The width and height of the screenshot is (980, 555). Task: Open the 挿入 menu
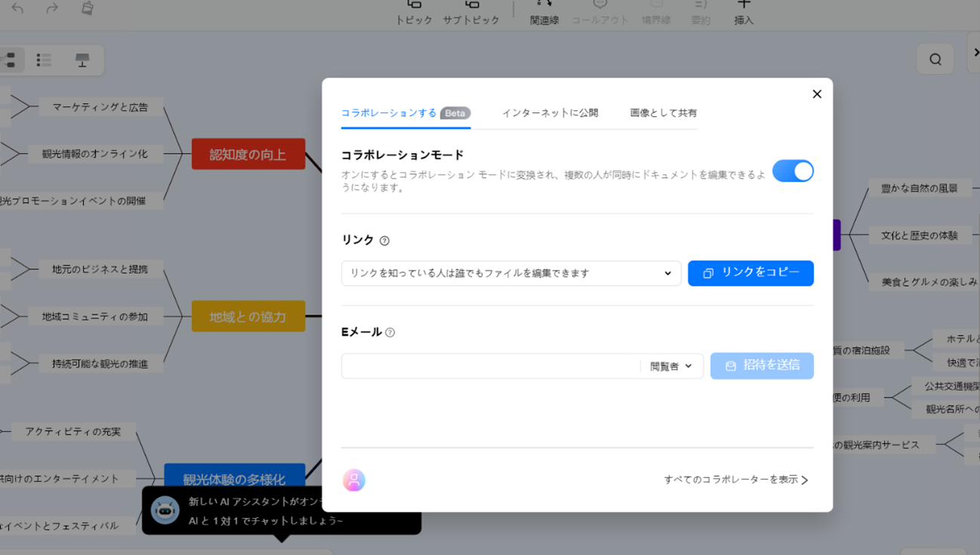tap(744, 13)
